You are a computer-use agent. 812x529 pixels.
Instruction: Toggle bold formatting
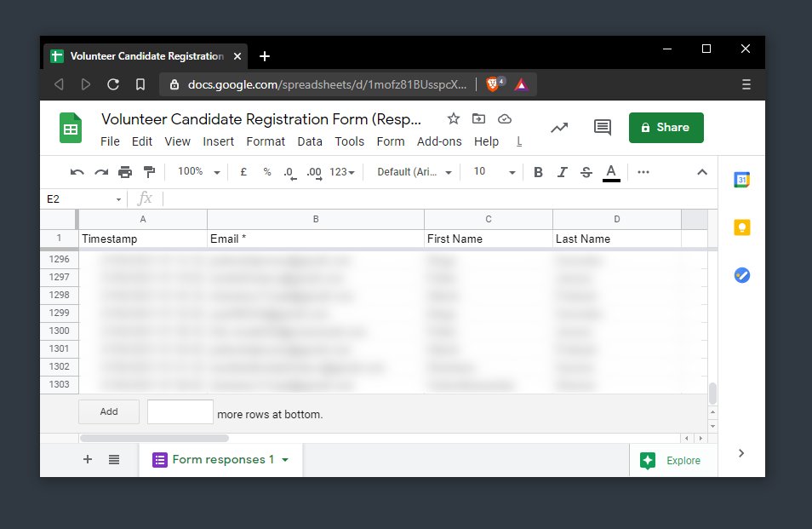point(538,172)
